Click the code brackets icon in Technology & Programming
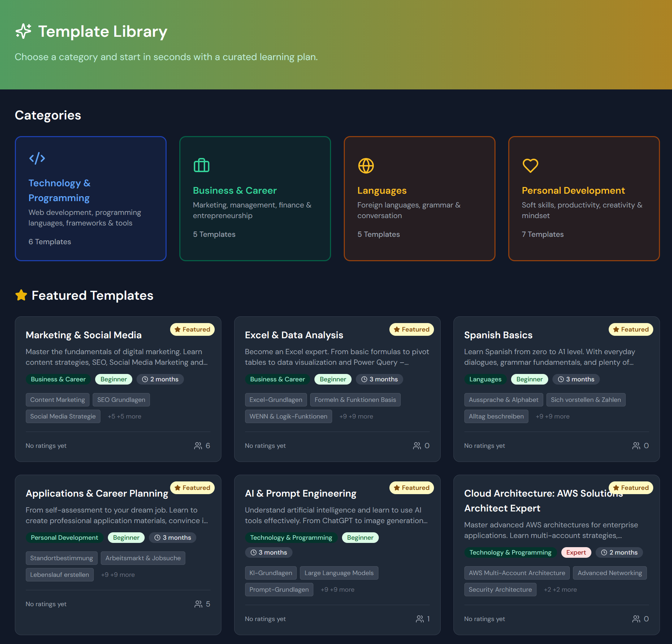The height and width of the screenshot is (644, 672). click(37, 158)
